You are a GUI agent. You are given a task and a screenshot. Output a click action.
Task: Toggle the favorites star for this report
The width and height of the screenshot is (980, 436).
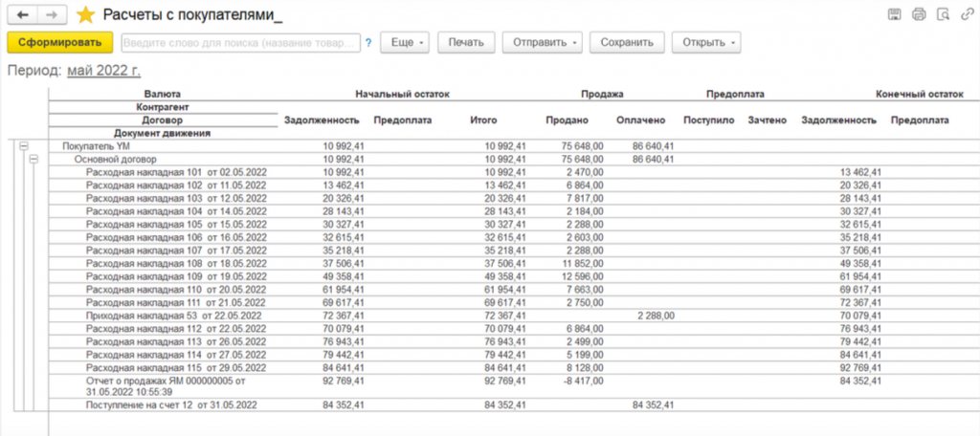coord(86,15)
